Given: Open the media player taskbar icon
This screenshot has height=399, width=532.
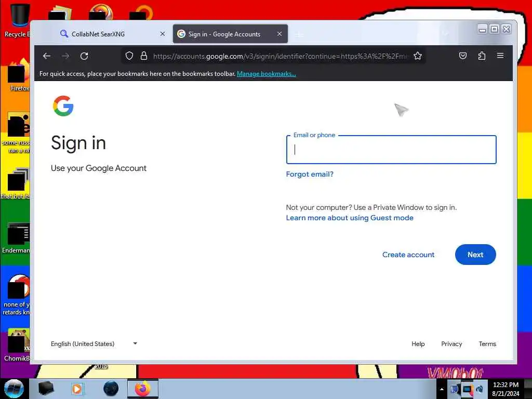Looking at the screenshot, I should [x=77, y=389].
